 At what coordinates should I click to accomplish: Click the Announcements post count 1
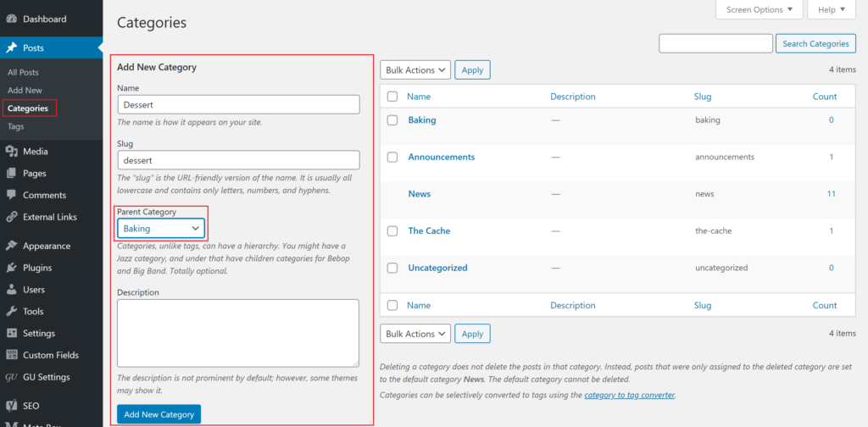[x=831, y=157]
